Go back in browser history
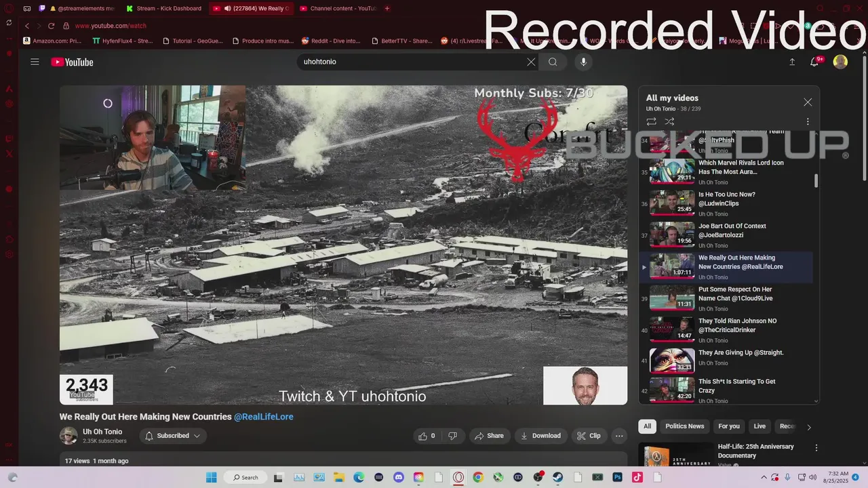 click(x=27, y=26)
